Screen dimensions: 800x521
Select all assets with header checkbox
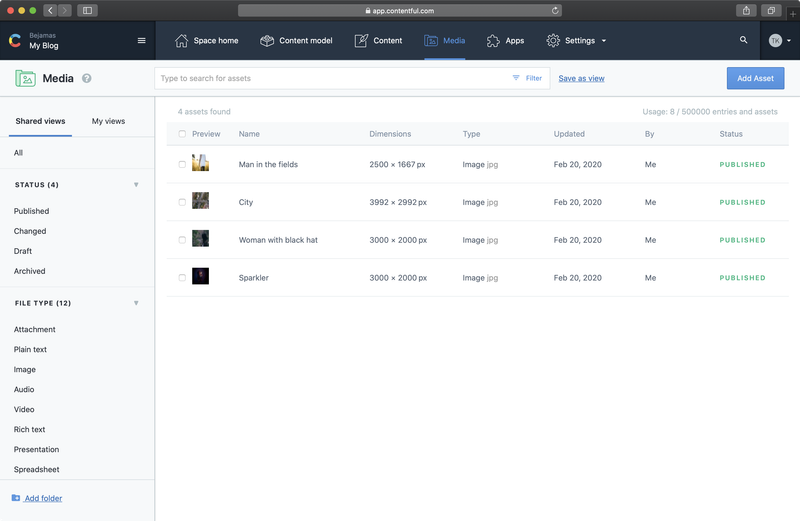tap(182, 134)
